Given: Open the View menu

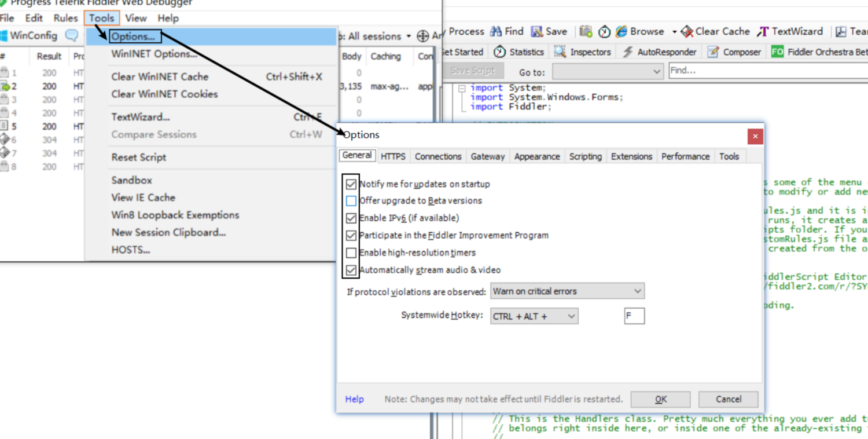Looking at the screenshot, I should pos(136,18).
